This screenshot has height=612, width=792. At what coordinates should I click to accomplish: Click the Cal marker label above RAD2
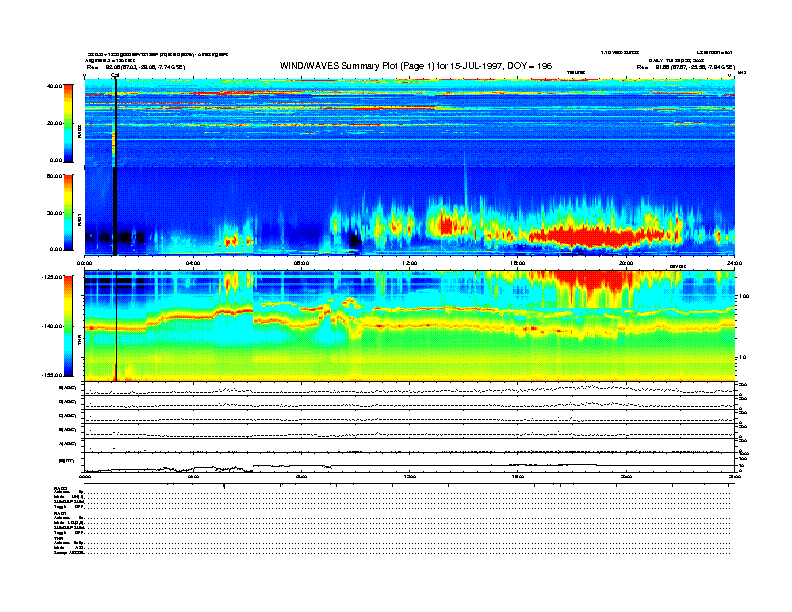tap(115, 75)
